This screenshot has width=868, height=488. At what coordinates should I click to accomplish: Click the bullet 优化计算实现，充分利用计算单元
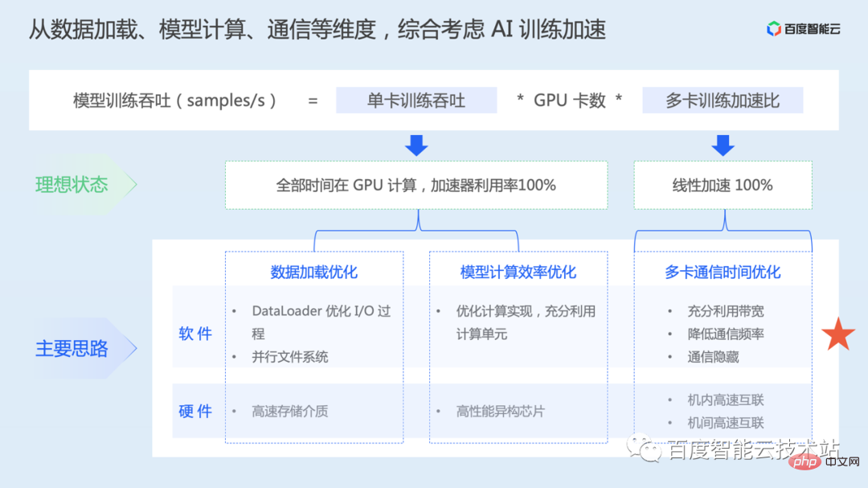(526, 322)
